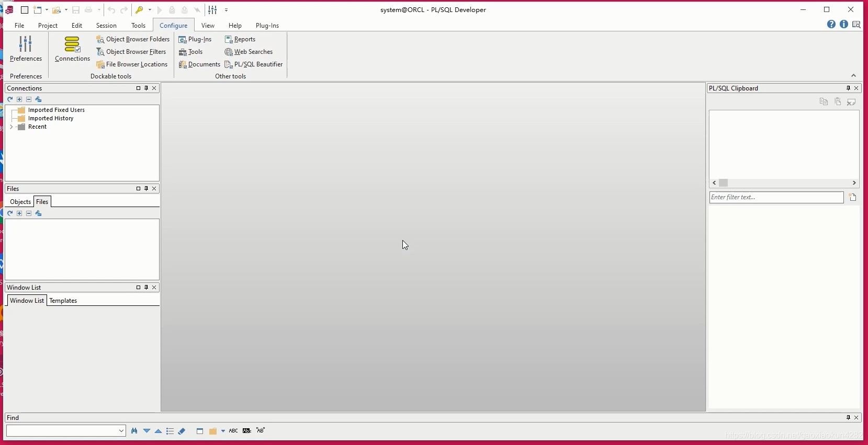The height and width of the screenshot is (445, 868).
Task: Switch to the Edit ribbon tab
Action: 77,25
